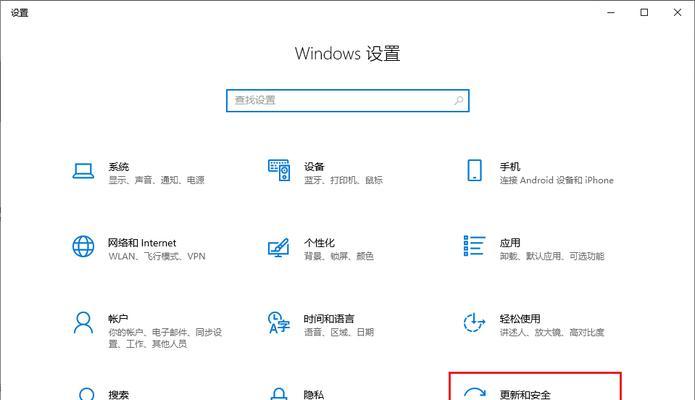Open the 系统 laptop icon
The height and width of the screenshot is (400, 695).
tap(83, 171)
